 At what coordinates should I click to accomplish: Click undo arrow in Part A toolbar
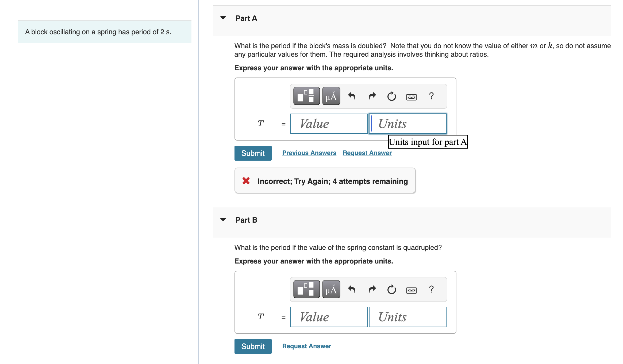pyautogui.click(x=352, y=96)
